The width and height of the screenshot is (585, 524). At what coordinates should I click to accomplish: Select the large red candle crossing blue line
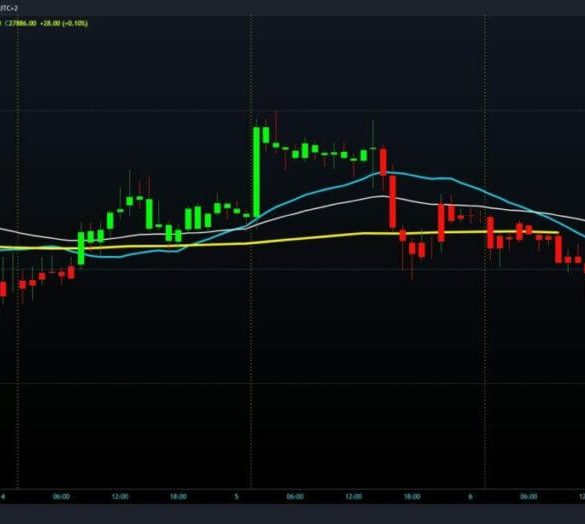383,162
